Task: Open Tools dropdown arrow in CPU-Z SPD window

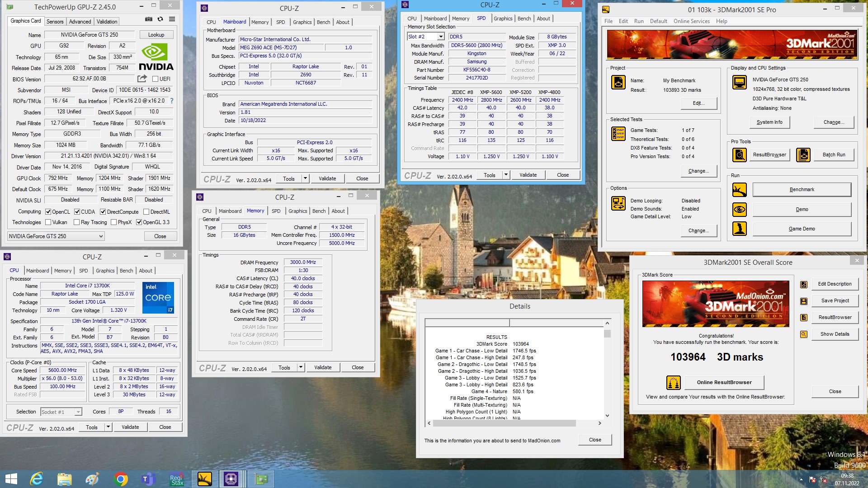Action: (506, 175)
